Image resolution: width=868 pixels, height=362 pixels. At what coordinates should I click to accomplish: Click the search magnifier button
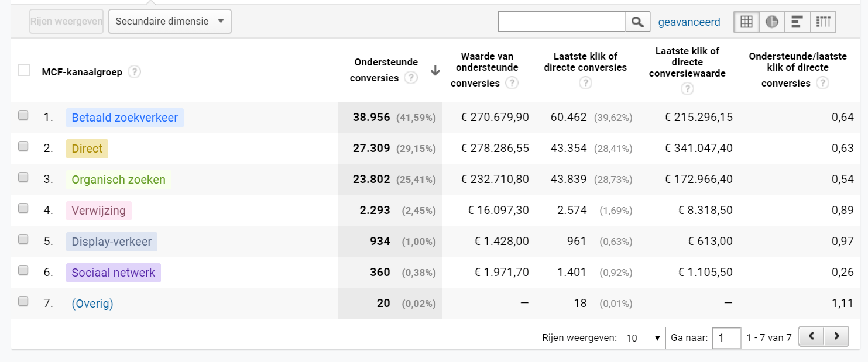coord(637,22)
